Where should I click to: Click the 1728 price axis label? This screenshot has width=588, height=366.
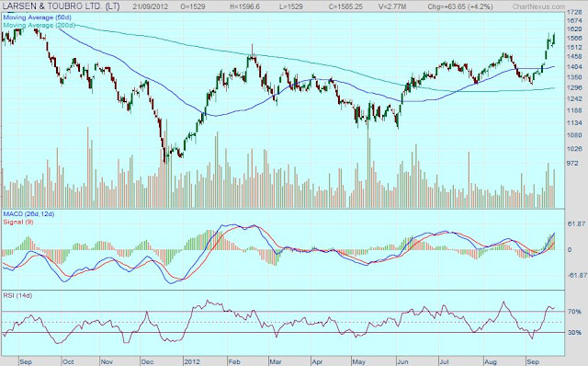574,12
